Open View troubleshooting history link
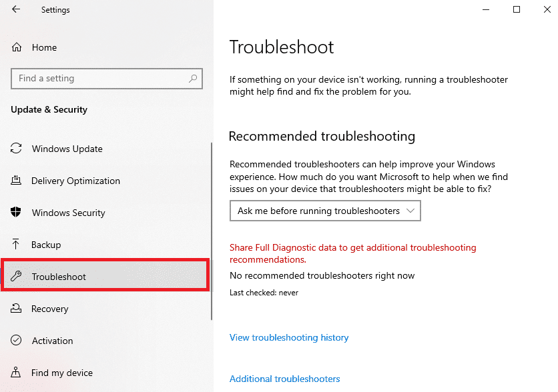 tap(289, 337)
